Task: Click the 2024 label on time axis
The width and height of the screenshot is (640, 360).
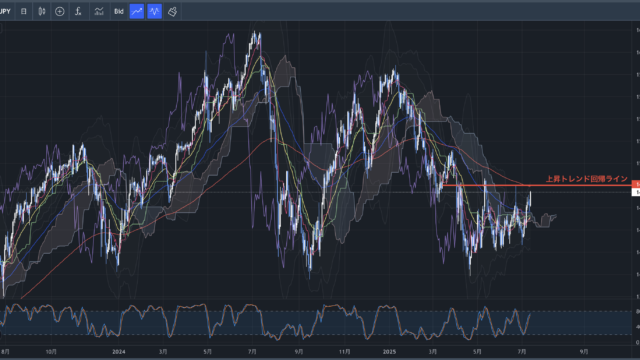Action: pyautogui.click(x=119, y=351)
